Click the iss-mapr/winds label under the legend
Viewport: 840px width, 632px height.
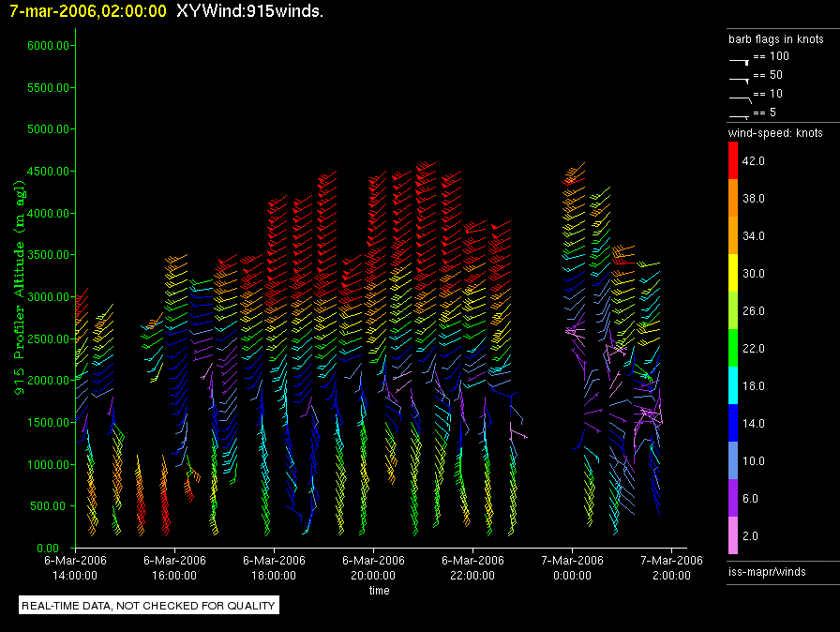[x=767, y=571]
